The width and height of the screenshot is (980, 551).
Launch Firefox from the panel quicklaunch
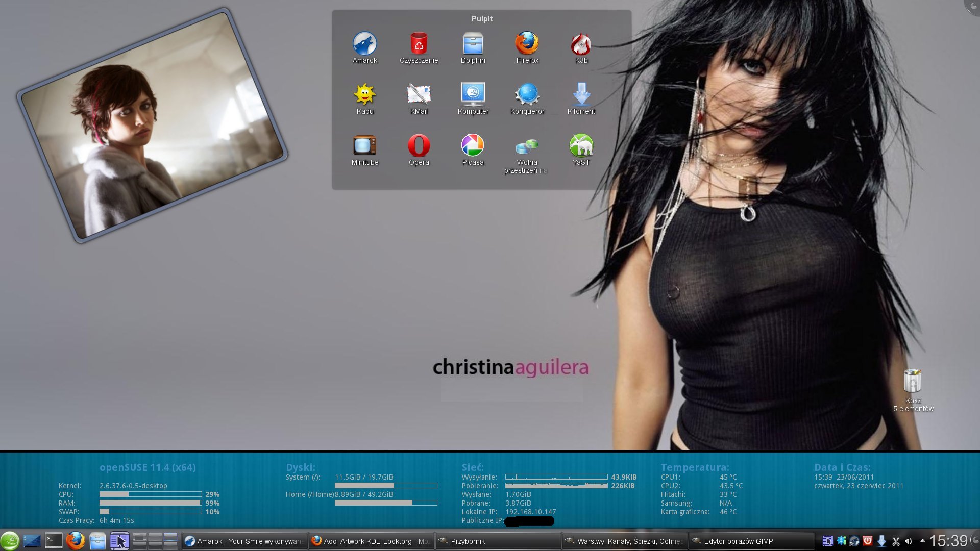tap(76, 541)
